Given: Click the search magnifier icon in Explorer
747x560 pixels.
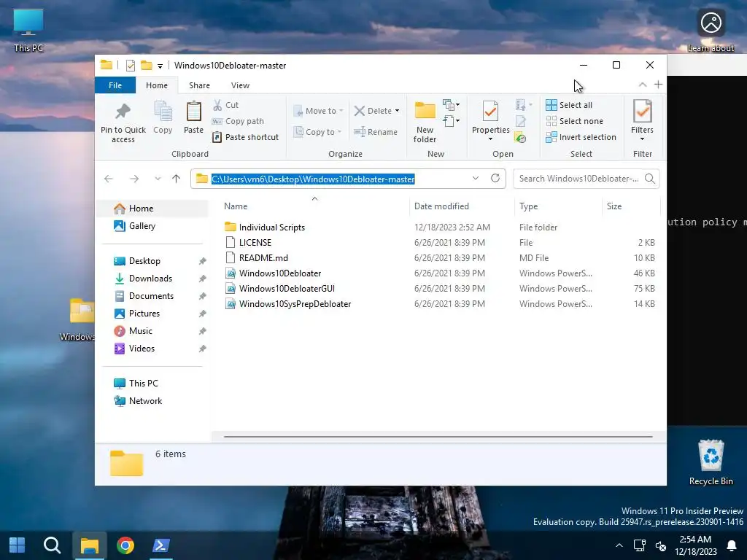Looking at the screenshot, I should coord(649,179).
